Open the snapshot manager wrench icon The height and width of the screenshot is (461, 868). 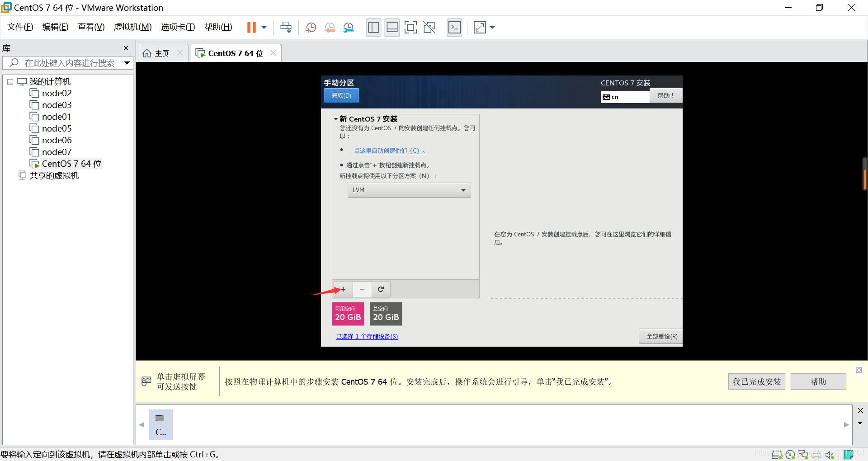[x=348, y=28]
